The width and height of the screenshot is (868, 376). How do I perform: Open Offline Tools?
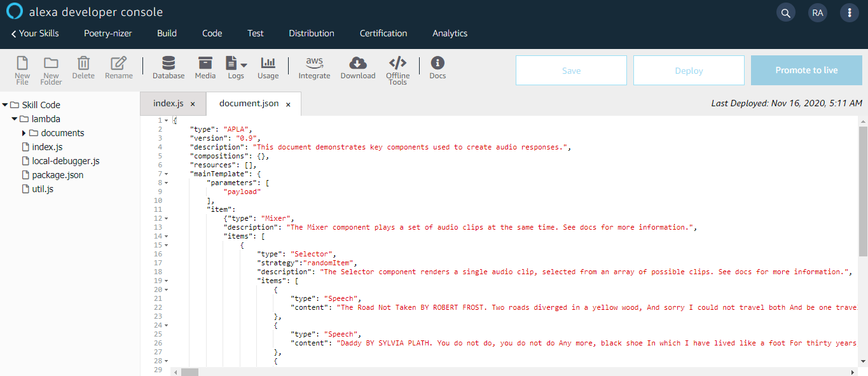click(x=397, y=70)
